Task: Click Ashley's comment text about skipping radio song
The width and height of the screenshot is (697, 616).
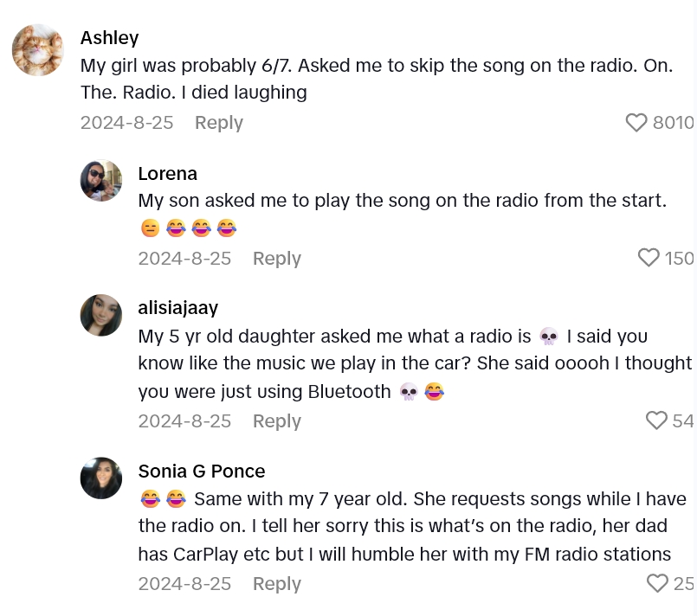Action: point(376,78)
